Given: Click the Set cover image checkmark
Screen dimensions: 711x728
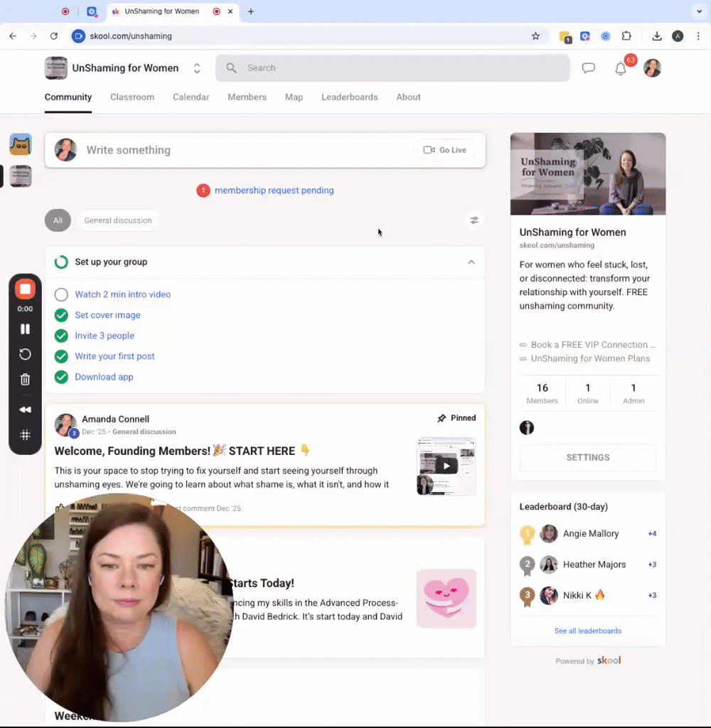Looking at the screenshot, I should tap(61, 315).
